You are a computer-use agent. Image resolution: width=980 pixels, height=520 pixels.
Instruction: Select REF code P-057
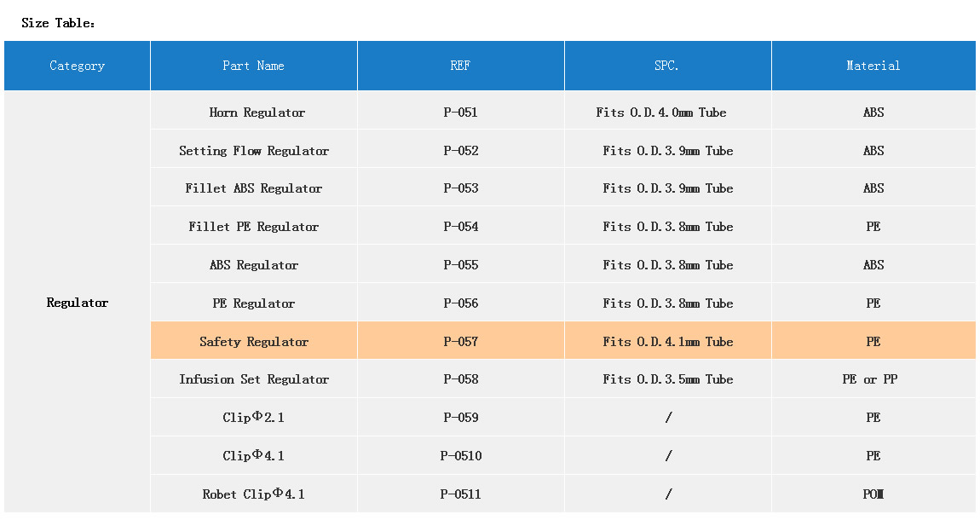click(460, 342)
